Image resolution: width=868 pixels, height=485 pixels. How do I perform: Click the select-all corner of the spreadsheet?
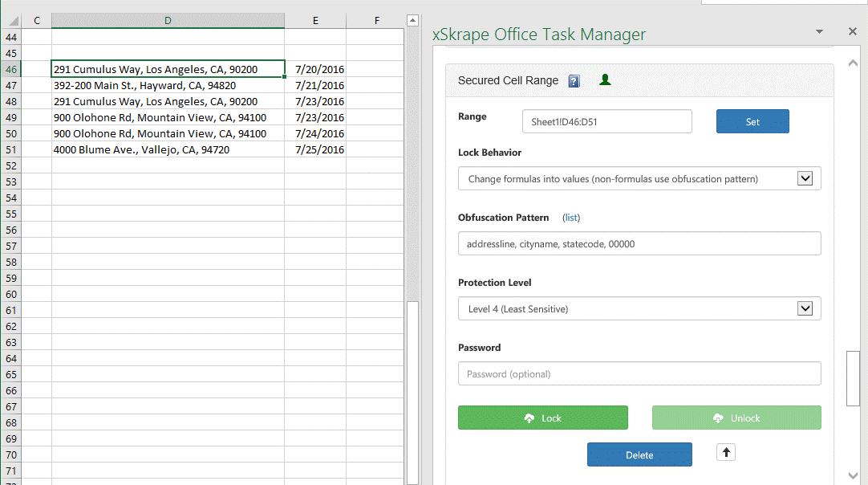coord(12,21)
